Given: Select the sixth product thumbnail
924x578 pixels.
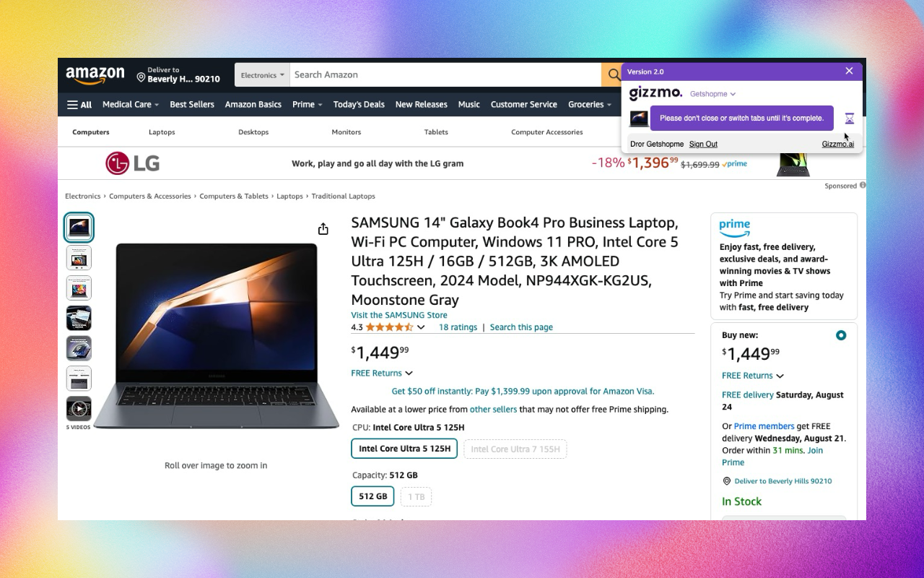Looking at the screenshot, I should 79,379.
